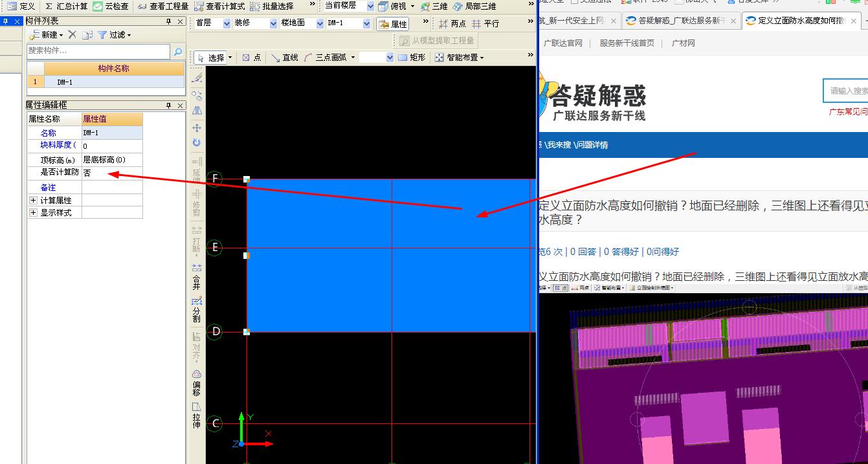Delete component with the X icon
Image resolution: width=868 pixels, height=464 pixels.
pyautogui.click(x=72, y=34)
